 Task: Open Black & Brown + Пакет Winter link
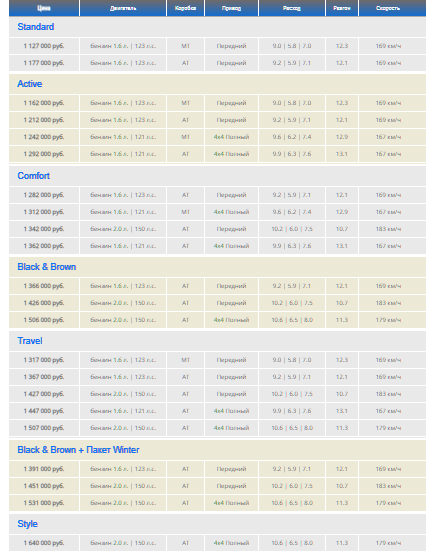(x=78, y=450)
